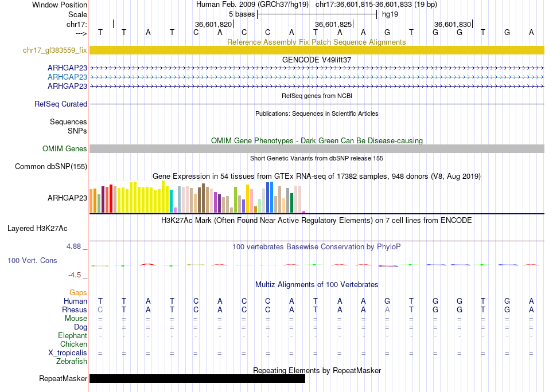This screenshot has height=392, width=545.
Task: Click the X_tropicalis species label
Action: pyautogui.click(x=68, y=353)
